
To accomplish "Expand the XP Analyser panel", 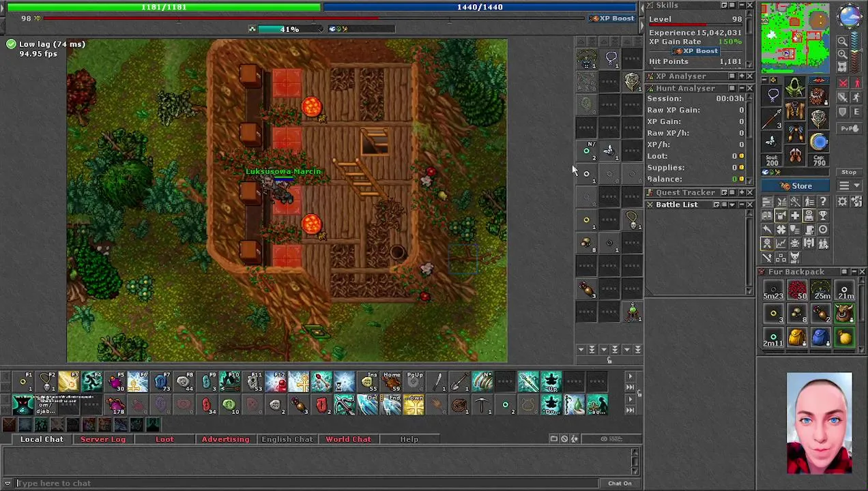I will pyautogui.click(x=740, y=76).
